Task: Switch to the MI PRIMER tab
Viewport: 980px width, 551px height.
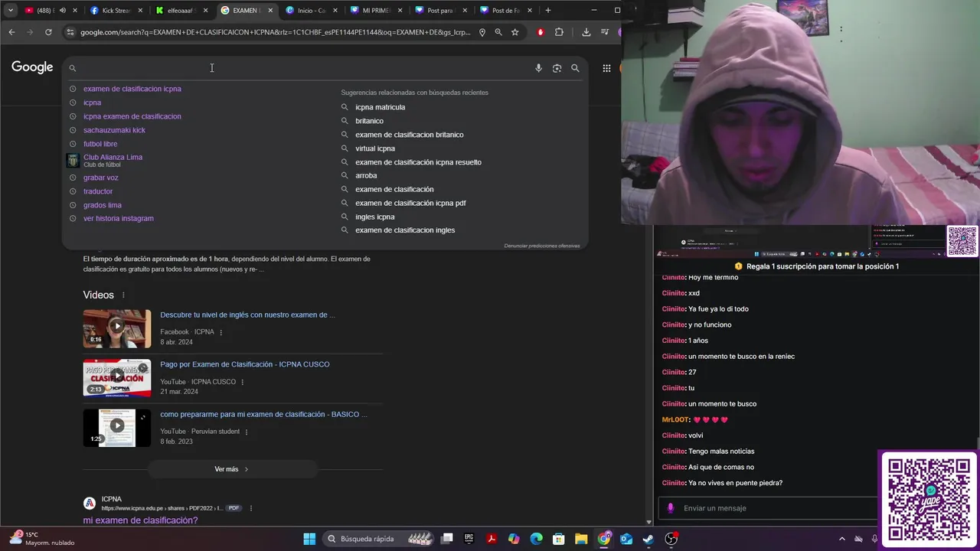Action: [x=375, y=11]
